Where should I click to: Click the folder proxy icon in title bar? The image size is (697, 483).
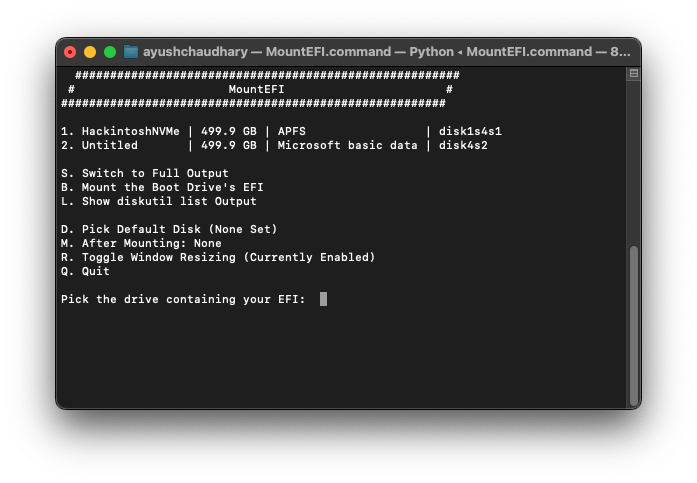(131, 51)
